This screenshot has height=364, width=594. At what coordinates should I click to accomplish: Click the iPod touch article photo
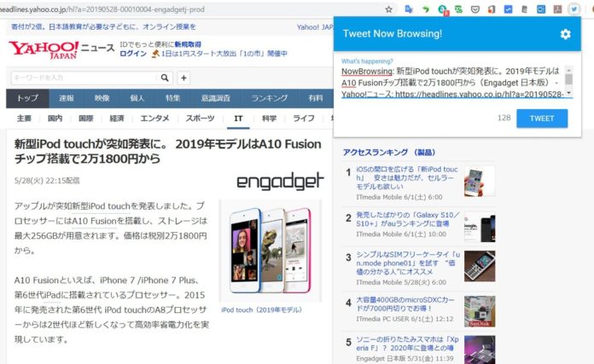pyautogui.click(x=270, y=251)
